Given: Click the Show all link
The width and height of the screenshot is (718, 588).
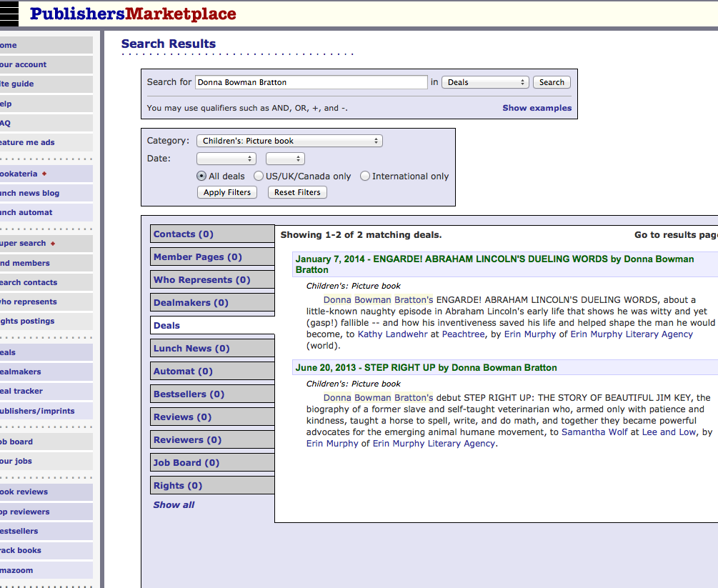Looking at the screenshot, I should (x=174, y=505).
